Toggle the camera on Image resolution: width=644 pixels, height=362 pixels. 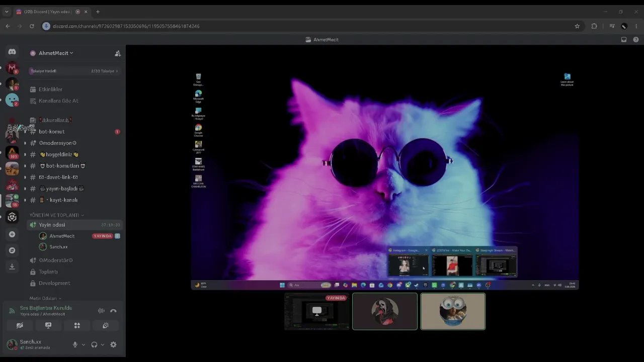point(20,325)
